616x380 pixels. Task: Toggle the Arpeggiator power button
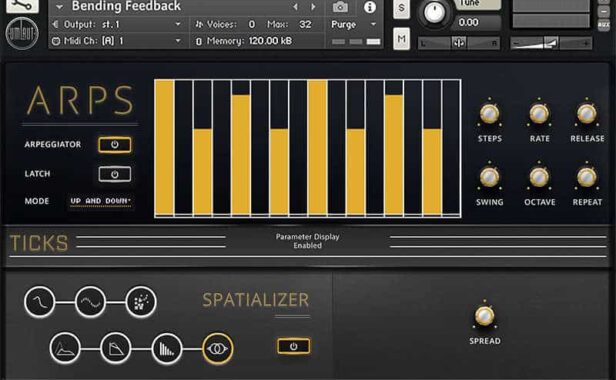[x=115, y=145]
